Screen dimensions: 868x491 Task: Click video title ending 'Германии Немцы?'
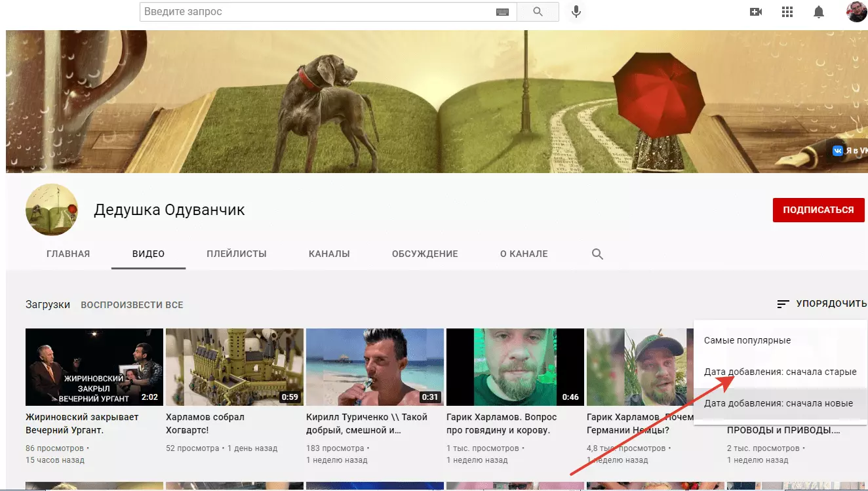tap(639, 423)
